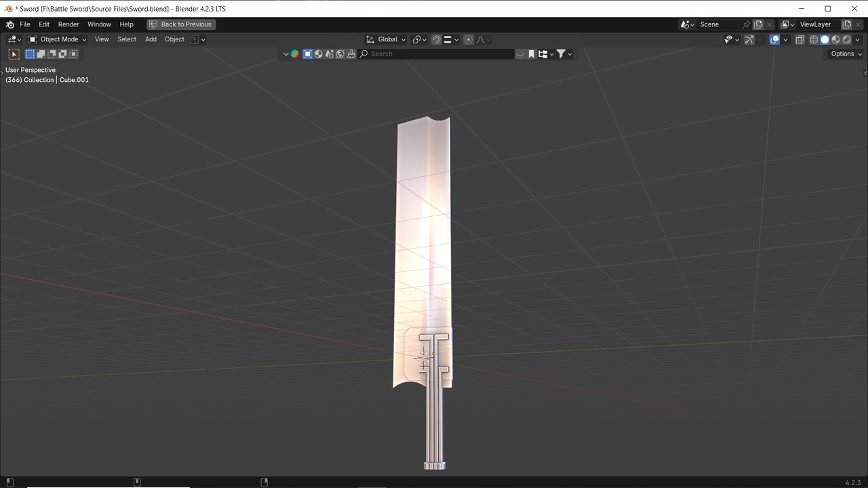Toggle the world asset filter icon
Image resolution: width=868 pixels, height=488 pixels.
340,54
